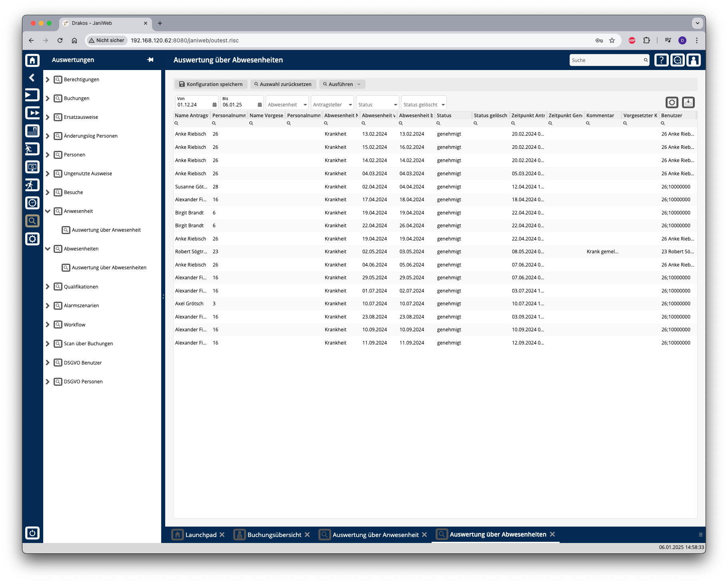Open the Ausführen button dropdown arrow
This screenshot has width=728, height=583.
(359, 84)
